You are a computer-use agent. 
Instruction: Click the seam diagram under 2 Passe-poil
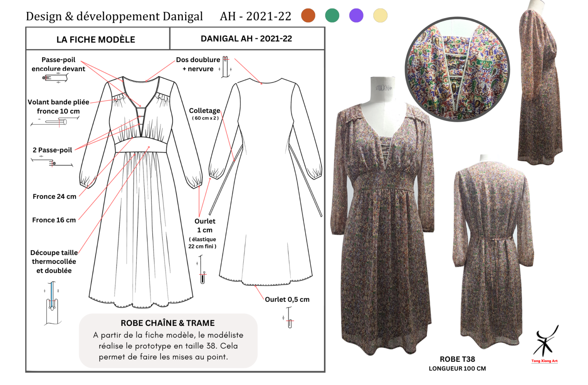(52, 161)
